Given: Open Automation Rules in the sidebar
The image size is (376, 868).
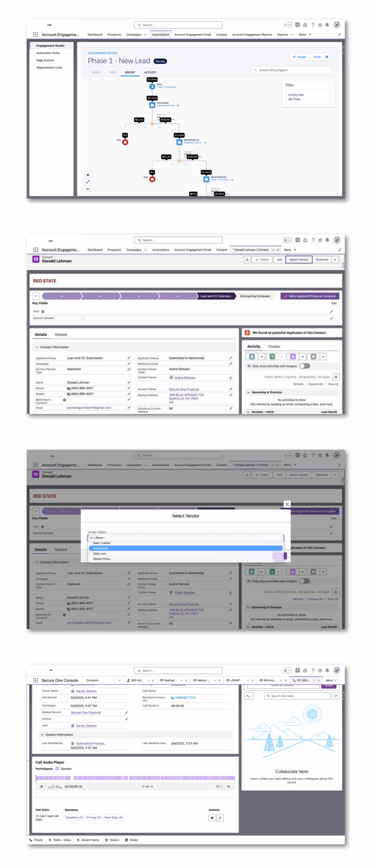Looking at the screenshot, I should click(48, 53).
